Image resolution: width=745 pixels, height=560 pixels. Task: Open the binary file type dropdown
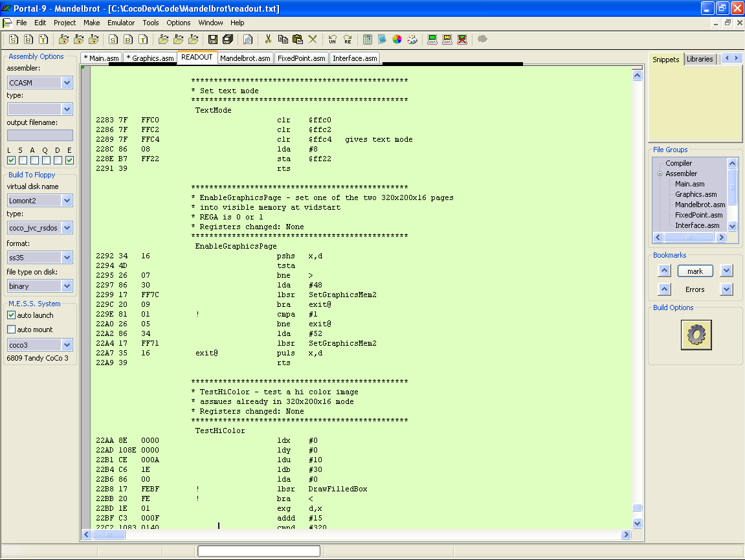[67, 286]
